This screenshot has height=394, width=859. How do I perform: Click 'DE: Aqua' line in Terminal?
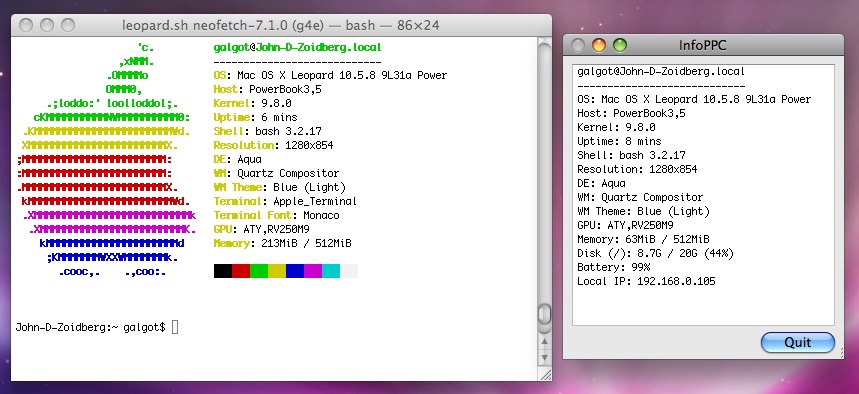[x=238, y=159]
